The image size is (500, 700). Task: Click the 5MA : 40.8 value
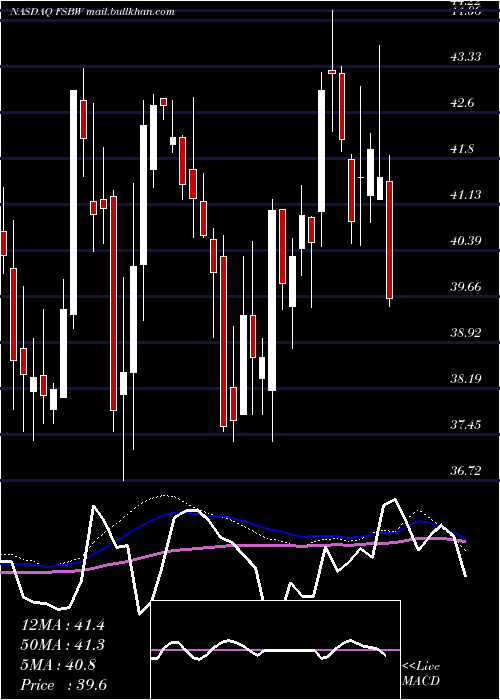click(x=58, y=665)
